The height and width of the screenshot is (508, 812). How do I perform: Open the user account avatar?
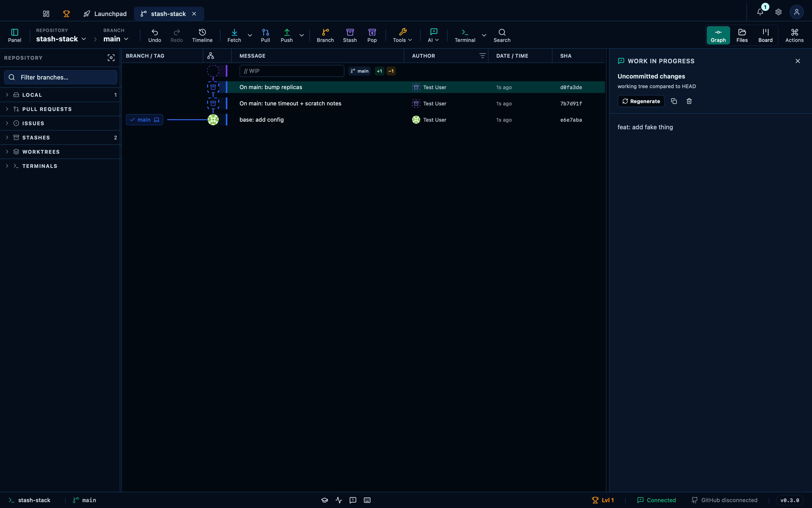tap(797, 12)
